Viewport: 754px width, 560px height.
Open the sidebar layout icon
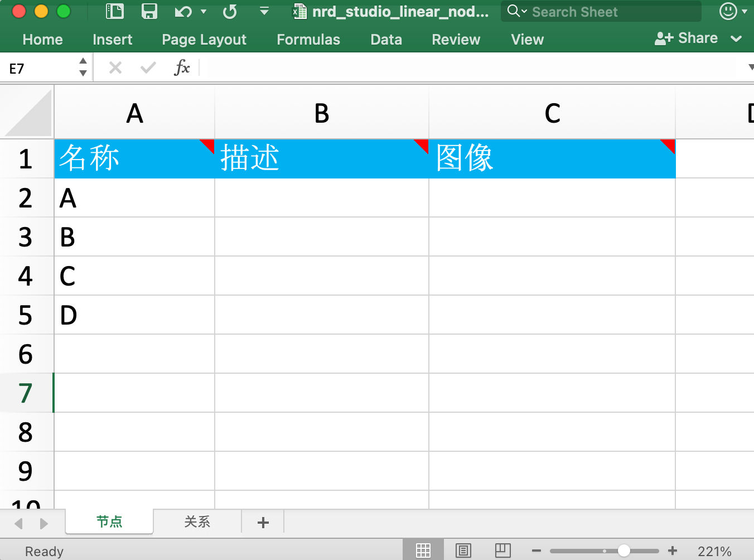click(115, 11)
